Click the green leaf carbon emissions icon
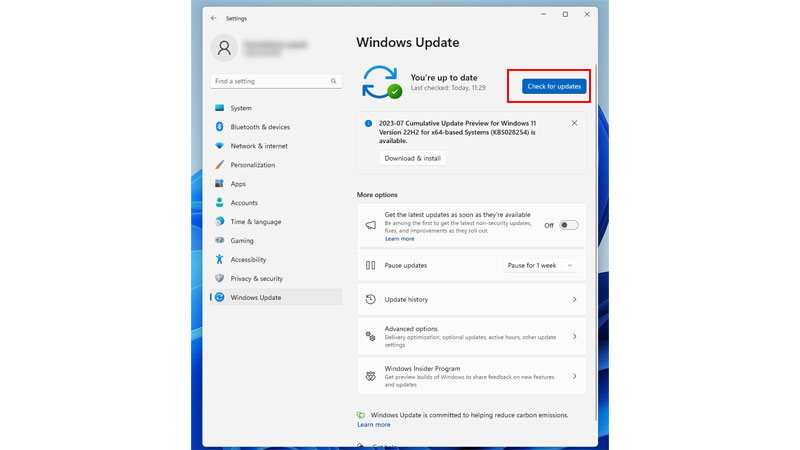This screenshot has height=450, width=800. pos(361,415)
